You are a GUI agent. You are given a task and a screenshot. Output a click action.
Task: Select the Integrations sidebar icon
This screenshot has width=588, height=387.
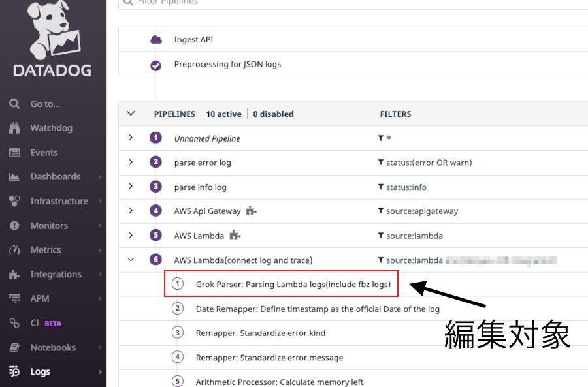(x=14, y=274)
